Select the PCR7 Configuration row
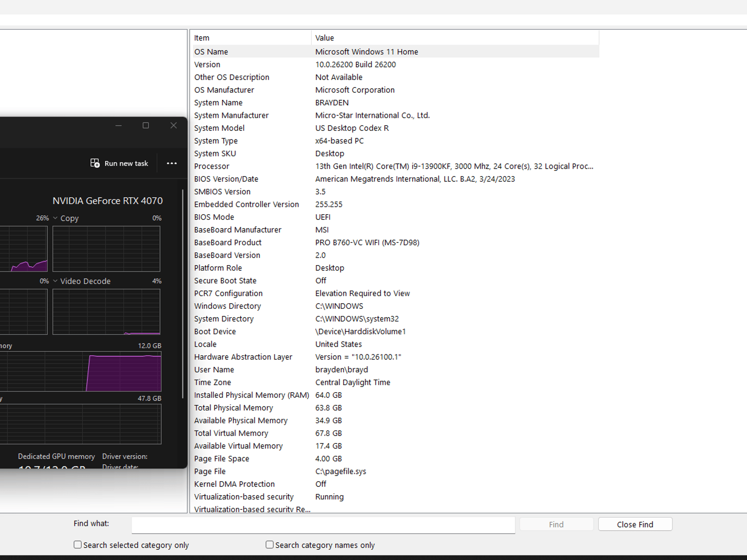This screenshot has width=747, height=560. click(396, 293)
